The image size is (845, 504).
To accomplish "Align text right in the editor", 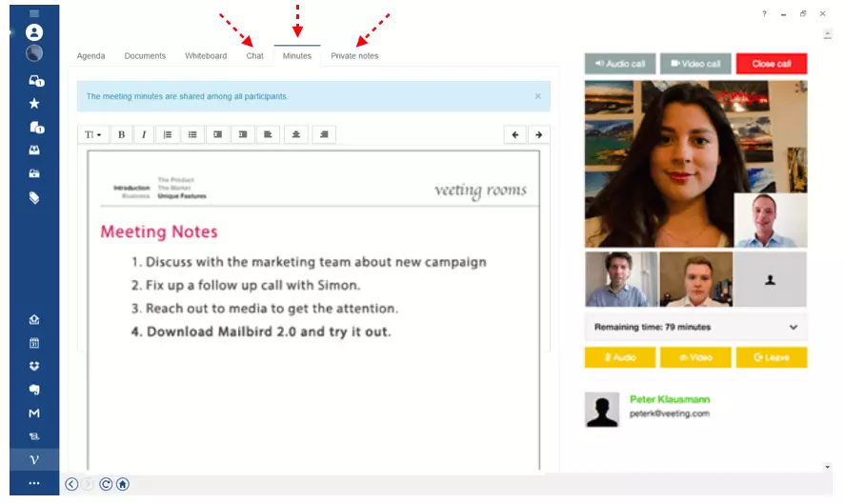I will point(324,134).
